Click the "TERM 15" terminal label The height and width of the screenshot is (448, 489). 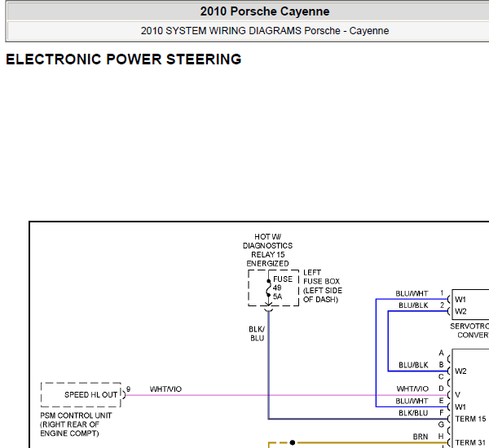tap(470, 419)
